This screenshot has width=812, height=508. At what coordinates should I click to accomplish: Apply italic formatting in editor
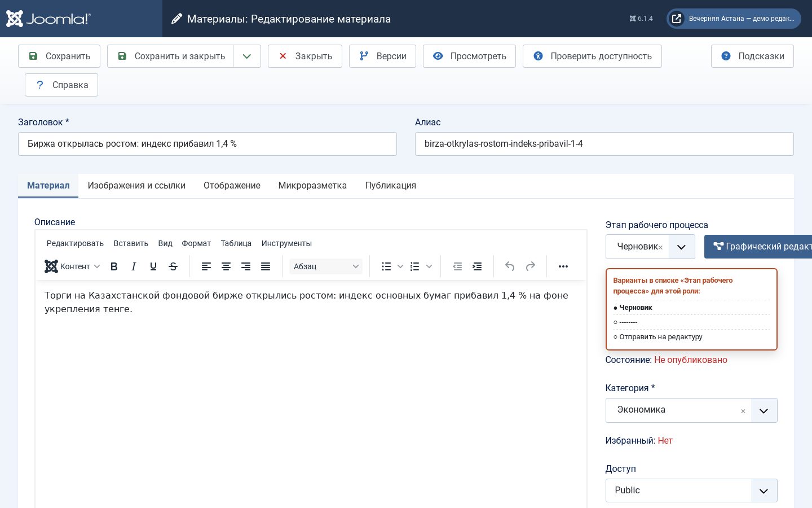click(x=134, y=266)
